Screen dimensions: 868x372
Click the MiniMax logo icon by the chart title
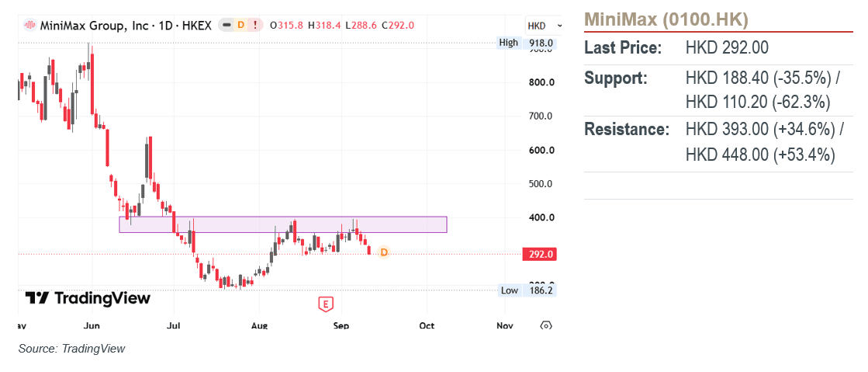(x=29, y=25)
